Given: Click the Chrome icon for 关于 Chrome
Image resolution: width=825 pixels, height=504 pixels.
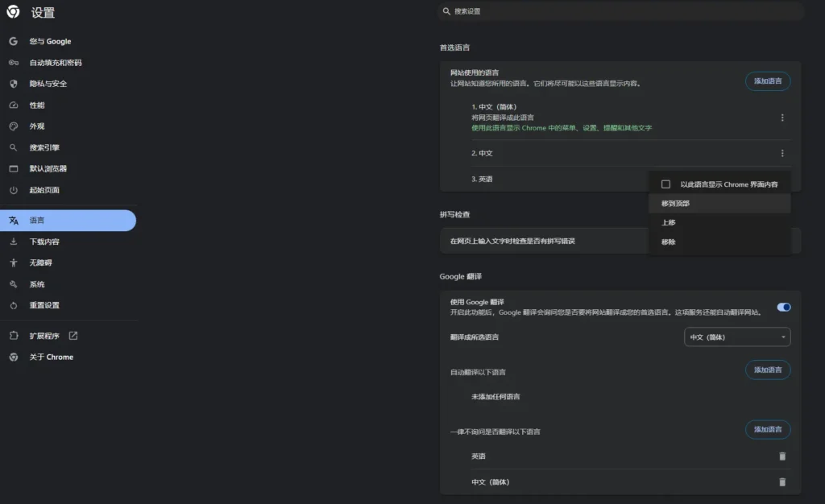Looking at the screenshot, I should coord(13,357).
